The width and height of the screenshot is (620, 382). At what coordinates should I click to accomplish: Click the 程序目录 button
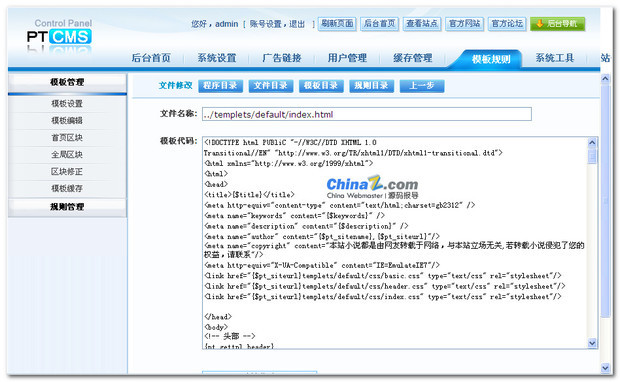click(220, 86)
